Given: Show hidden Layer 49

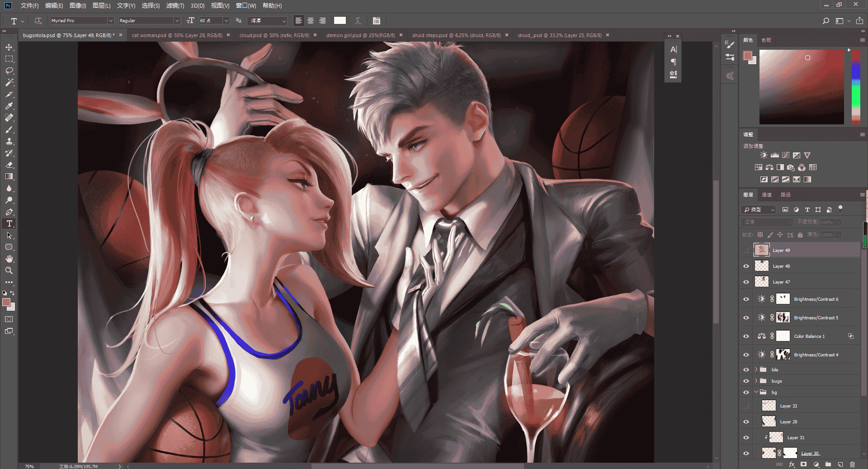Looking at the screenshot, I should tap(746, 250).
